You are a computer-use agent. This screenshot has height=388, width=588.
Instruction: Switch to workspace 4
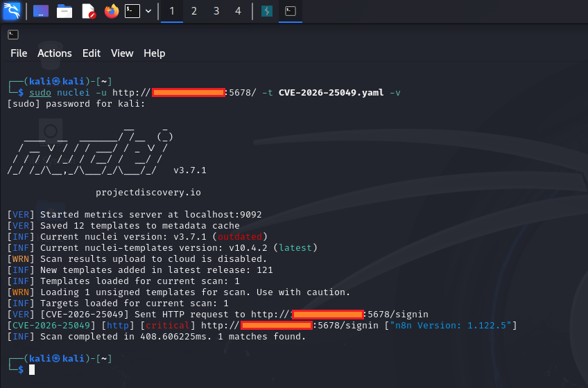pyautogui.click(x=238, y=11)
